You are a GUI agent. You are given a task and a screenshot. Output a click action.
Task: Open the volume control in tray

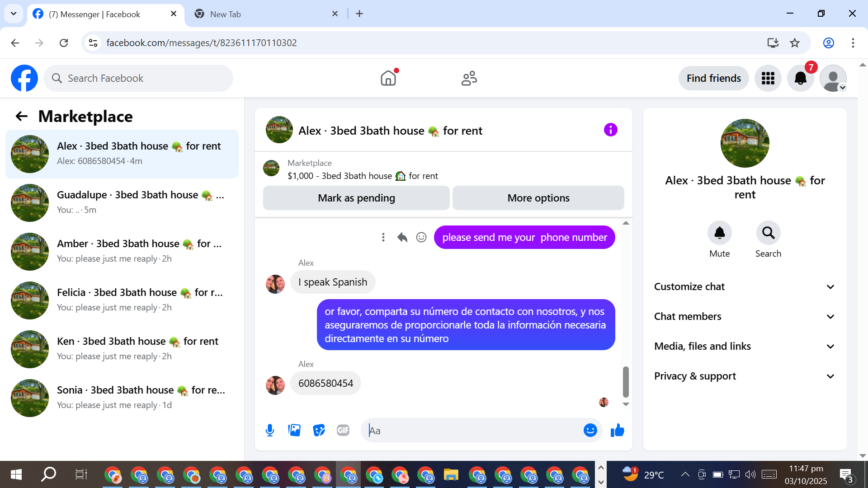750,474
